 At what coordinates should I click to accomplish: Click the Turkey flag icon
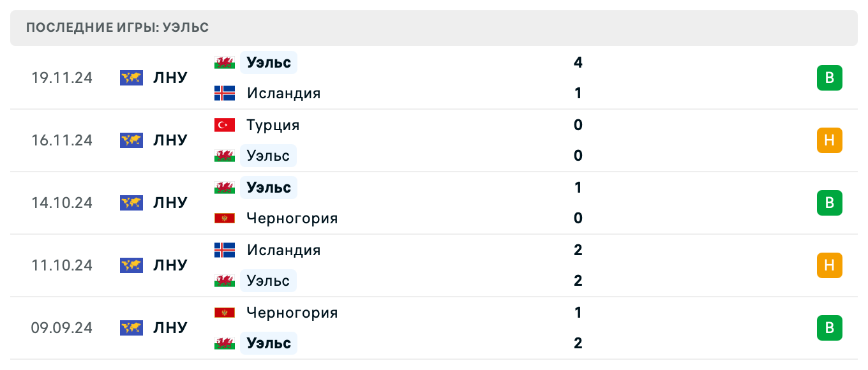click(x=224, y=125)
